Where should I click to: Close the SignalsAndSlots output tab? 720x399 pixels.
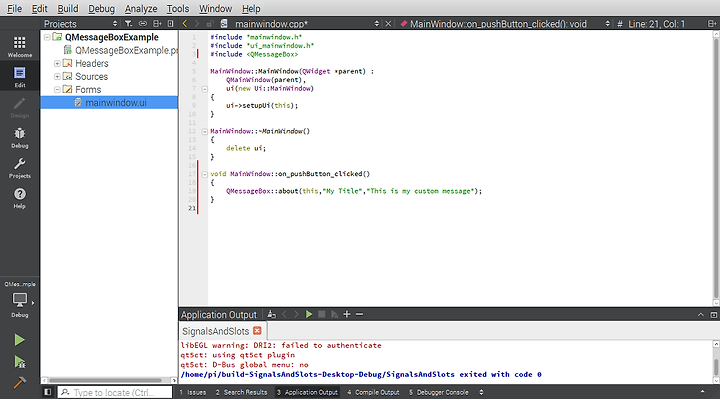[257, 331]
